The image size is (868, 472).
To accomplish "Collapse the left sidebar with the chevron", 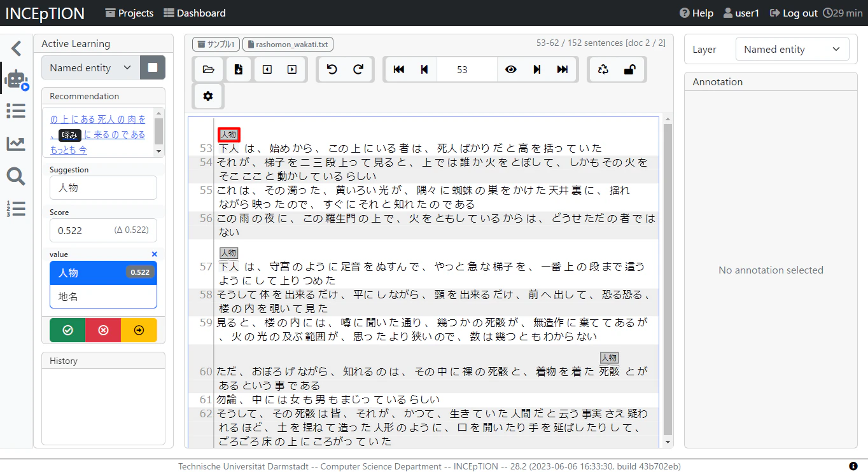I will [x=17, y=48].
